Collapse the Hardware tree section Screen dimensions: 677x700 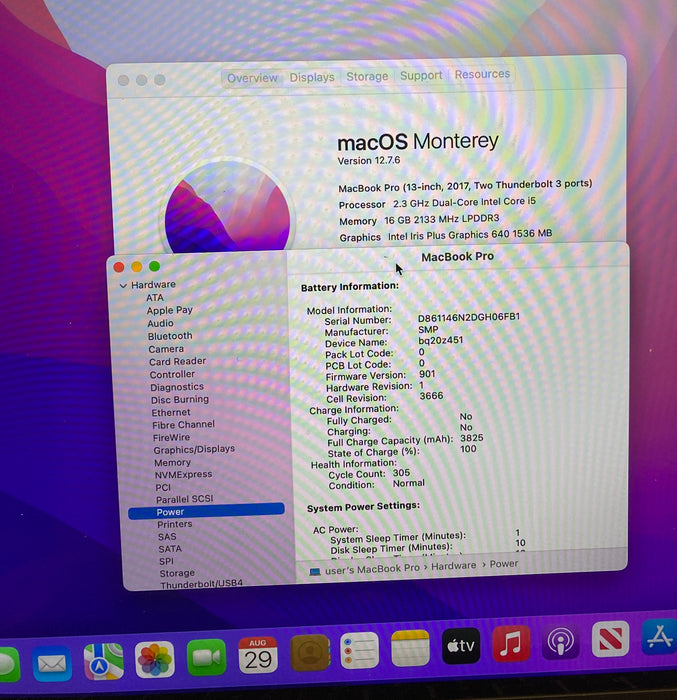pos(123,286)
